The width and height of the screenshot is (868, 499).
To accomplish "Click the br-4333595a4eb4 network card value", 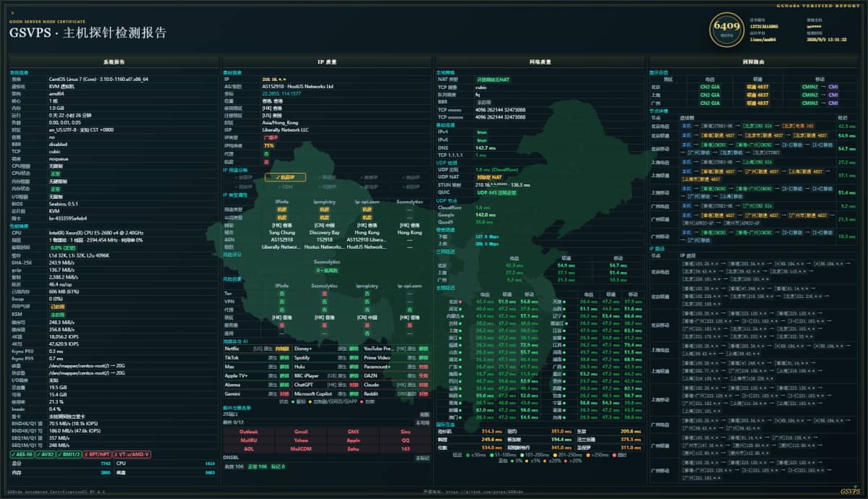I will [68, 218].
